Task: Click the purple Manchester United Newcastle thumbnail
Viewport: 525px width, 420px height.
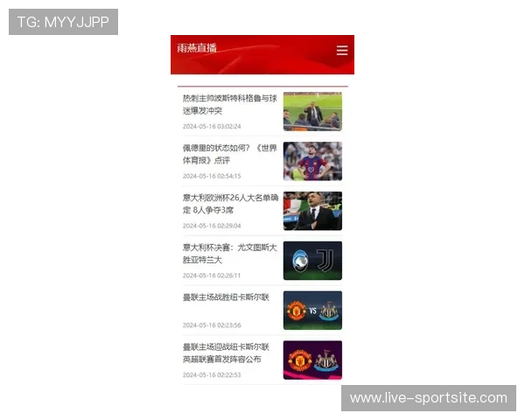Action: tap(312, 360)
